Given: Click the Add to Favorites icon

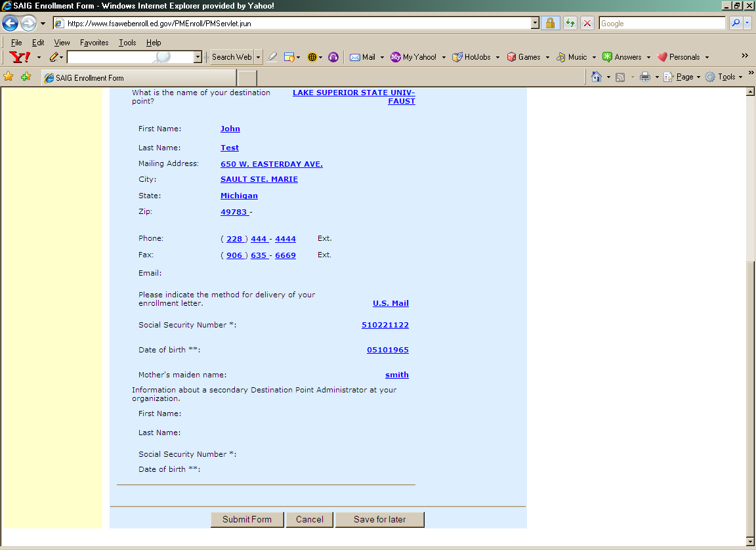Looking at the screenshot, I should coord(26,77).
